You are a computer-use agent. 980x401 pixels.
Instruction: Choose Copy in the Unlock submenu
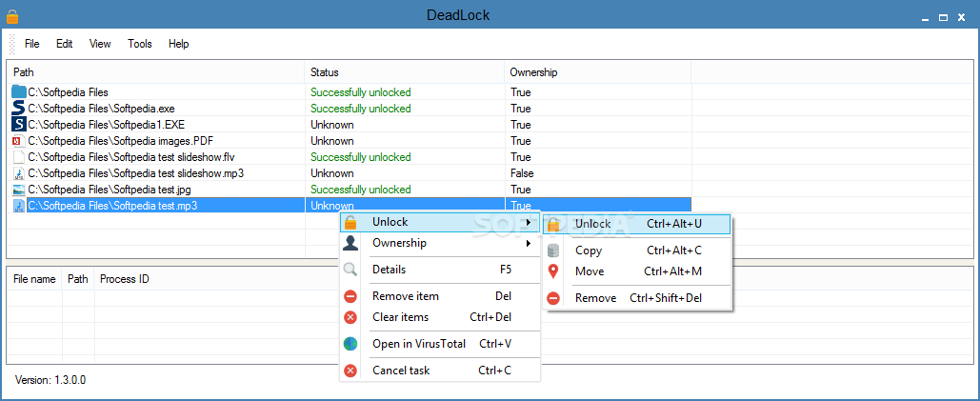[637, 251]
